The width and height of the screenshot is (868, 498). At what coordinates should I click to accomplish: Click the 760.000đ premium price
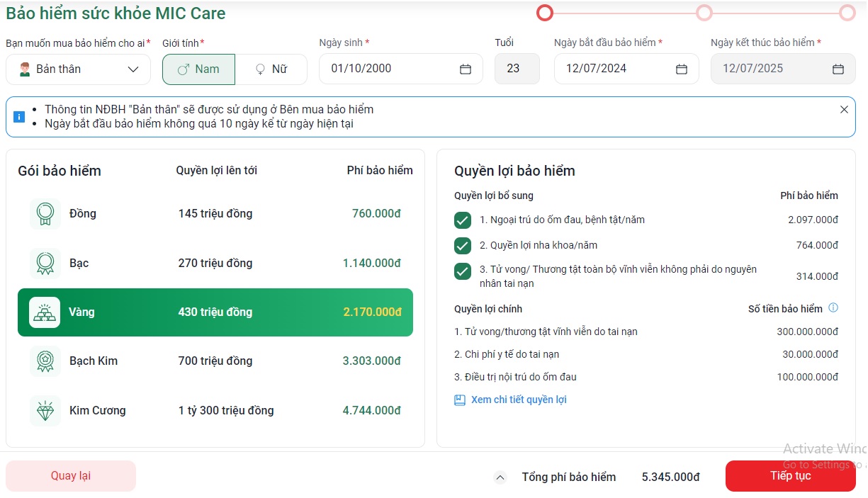point(376,214)
